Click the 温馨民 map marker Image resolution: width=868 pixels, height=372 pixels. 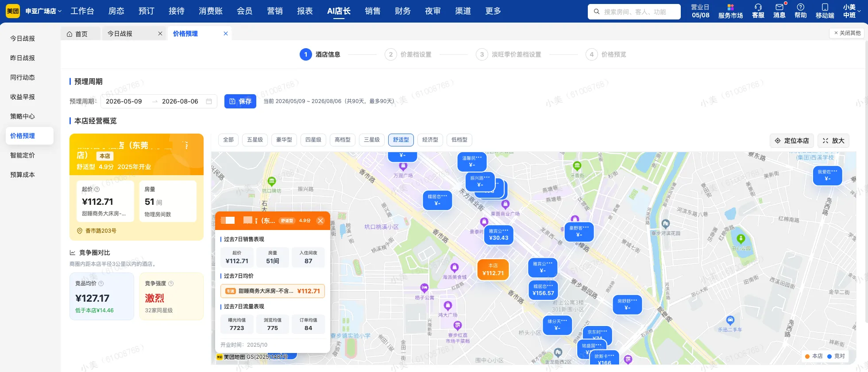[472, 162]
